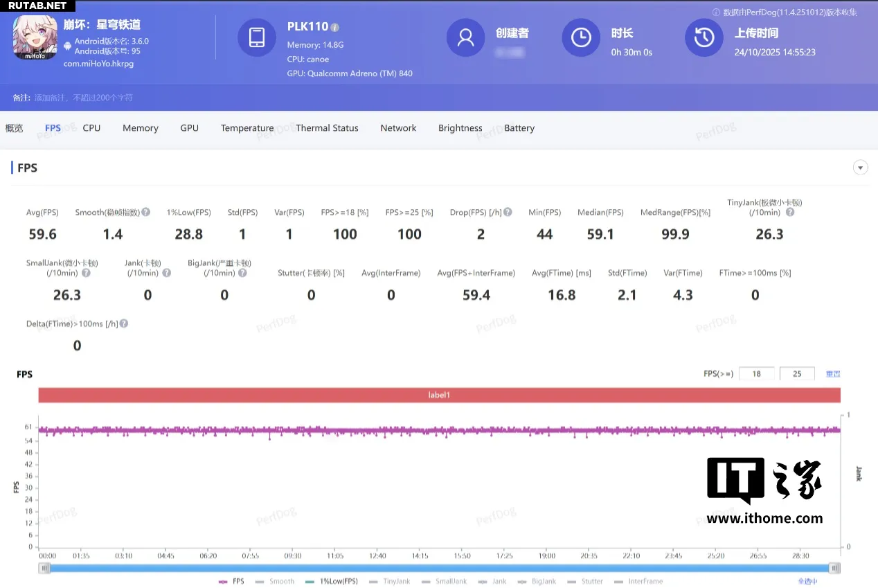Viewport: 878px width, 588px height.
Task: Click the FPS threshold field showing 18
Action: (x=756, y=374)
